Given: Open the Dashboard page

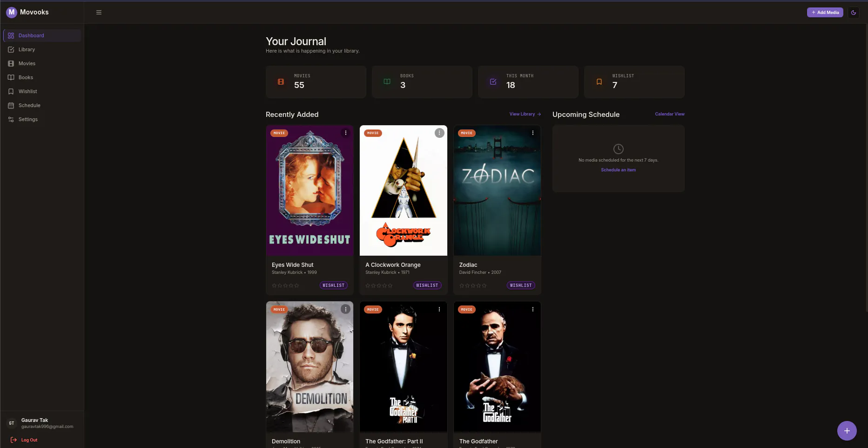Looking at the screenshot, I should (42, 35).
